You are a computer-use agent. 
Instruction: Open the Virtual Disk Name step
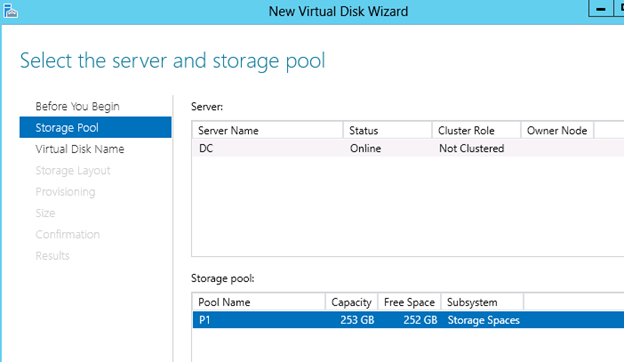[x=80, y=149]
